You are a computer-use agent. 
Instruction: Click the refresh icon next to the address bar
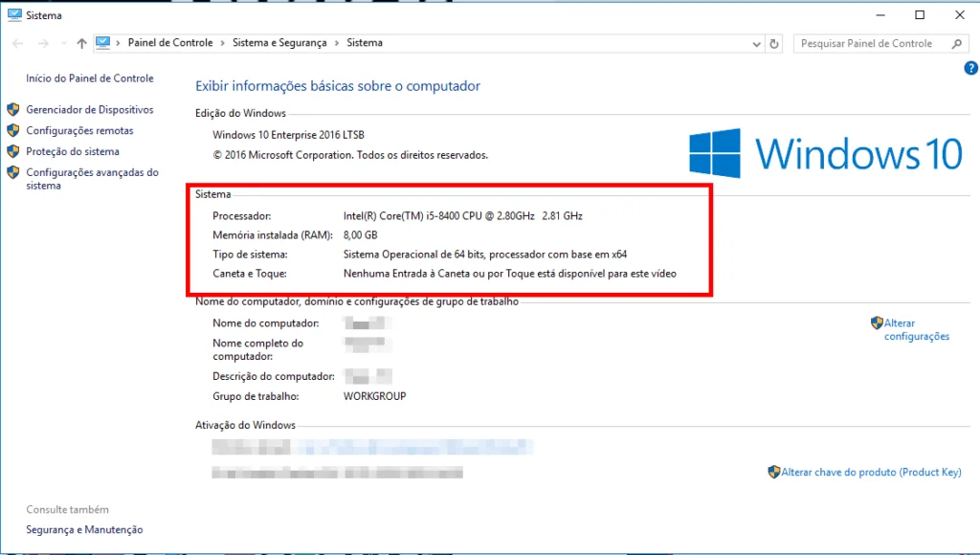(773, 43)
